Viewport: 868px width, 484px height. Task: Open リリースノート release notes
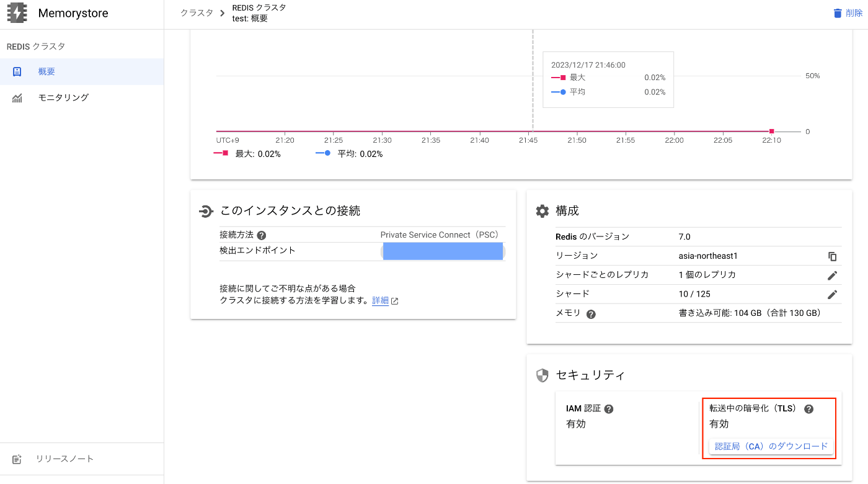pyautogui.click(x=82, y=459)
